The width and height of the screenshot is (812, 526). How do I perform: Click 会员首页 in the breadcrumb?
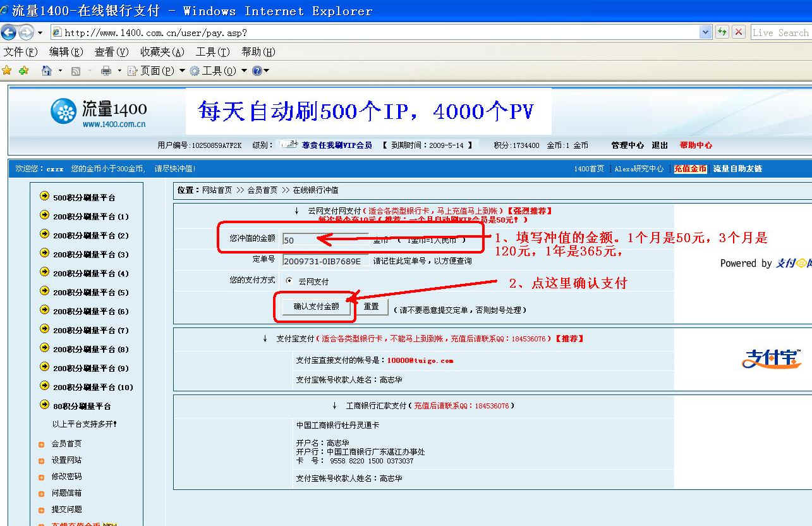pyautogui.click(x=262, y=190)
